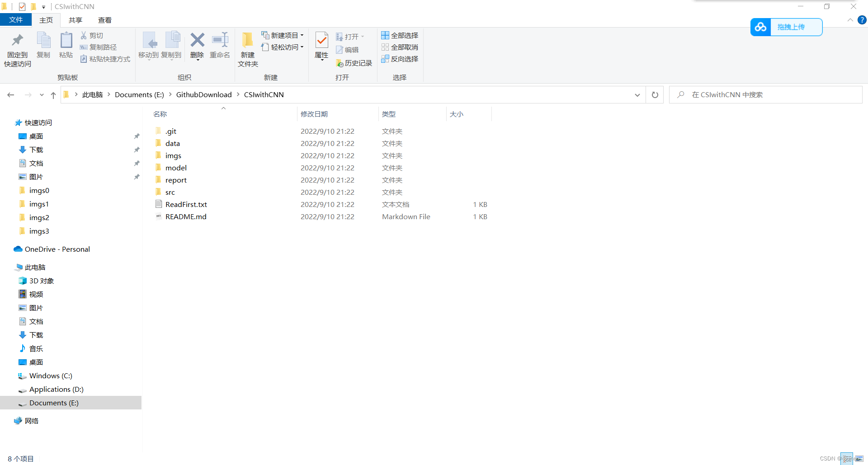Sort by the Name (名称) column header

coord(224,114)
